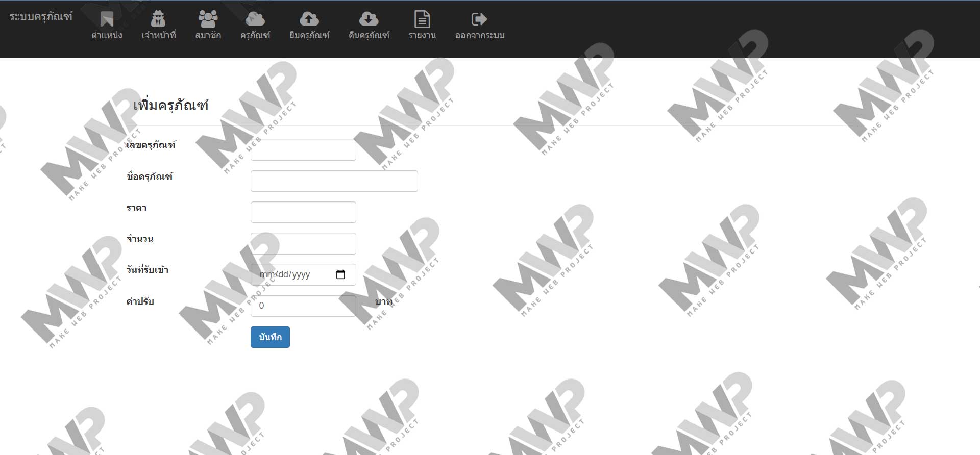This screenshot has height=455, width=980.
Task: Click the จำนวน field label
Action: tap(140, 239)
